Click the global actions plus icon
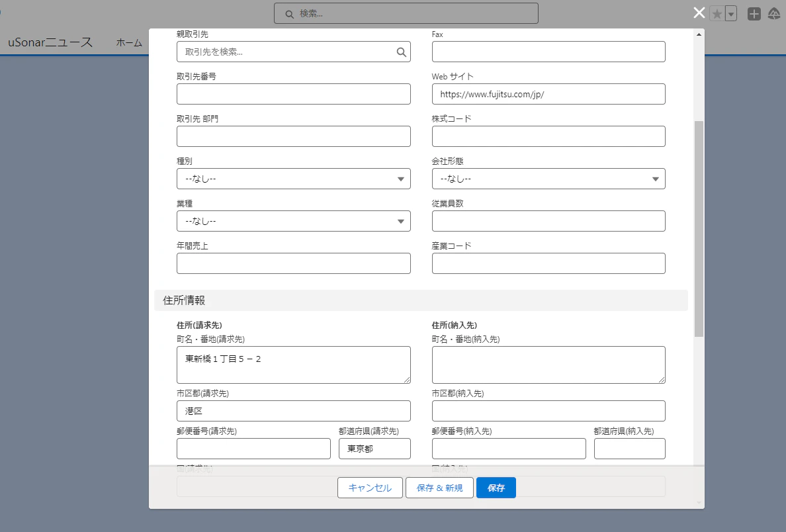786x532 pixels. click(754, 14)
